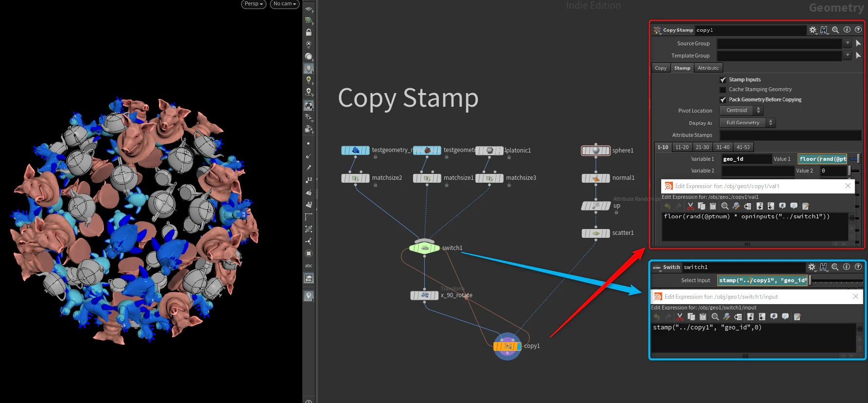Open the Copy Stamp gear settings menu
The width and height of the screenshot is (868, 403).
(x=812, y=30)
